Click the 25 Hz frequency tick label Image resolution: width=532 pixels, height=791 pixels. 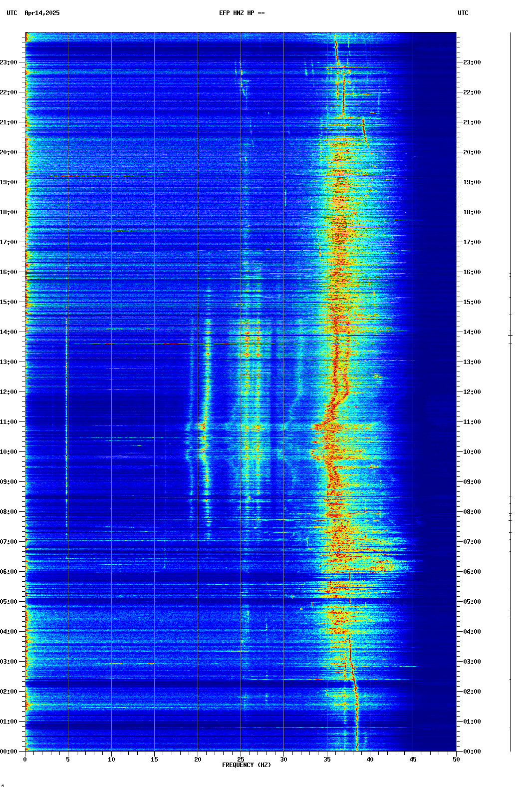[241, 760]
